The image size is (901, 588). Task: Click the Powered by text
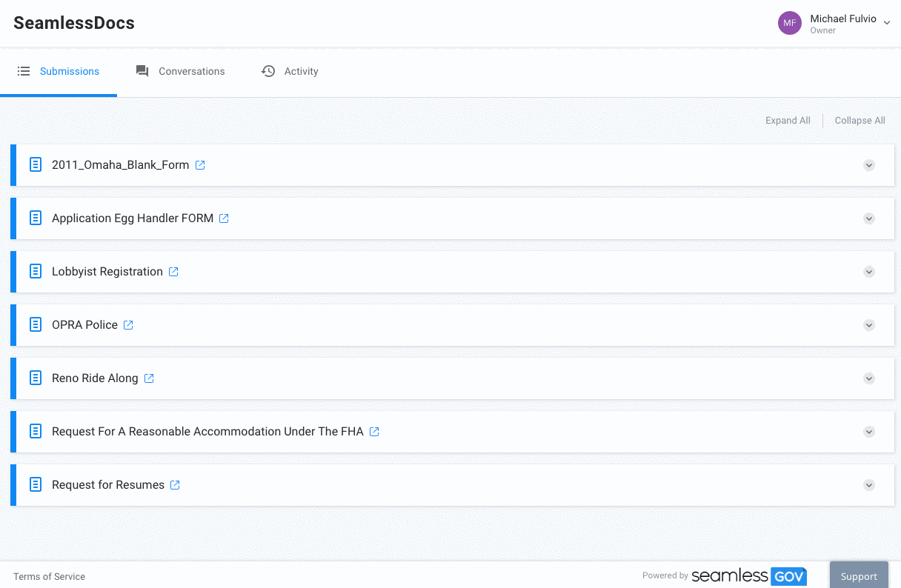click(x=665, y=575)
